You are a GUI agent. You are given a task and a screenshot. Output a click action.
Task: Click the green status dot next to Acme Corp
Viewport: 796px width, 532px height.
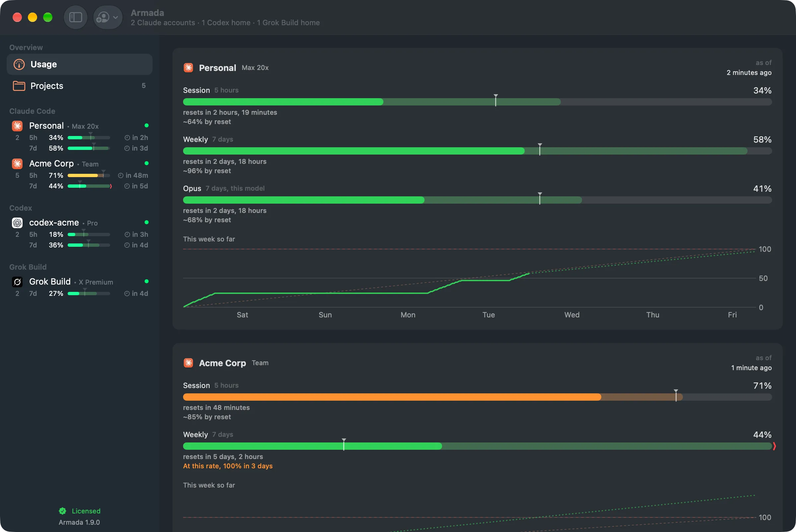point(147,163)
